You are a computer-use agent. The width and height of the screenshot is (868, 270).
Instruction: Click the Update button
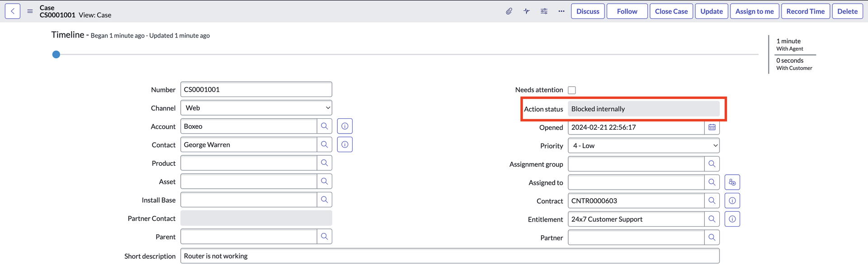[712, 11]
